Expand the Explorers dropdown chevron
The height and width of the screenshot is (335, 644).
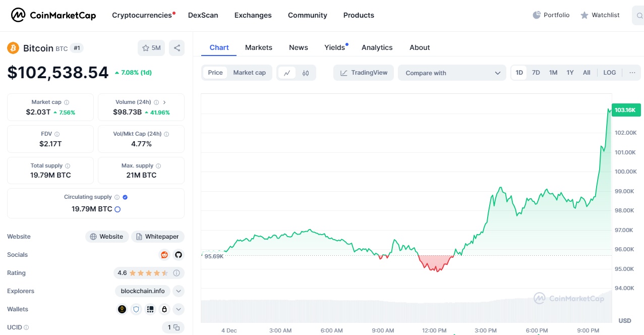[179, 291]
